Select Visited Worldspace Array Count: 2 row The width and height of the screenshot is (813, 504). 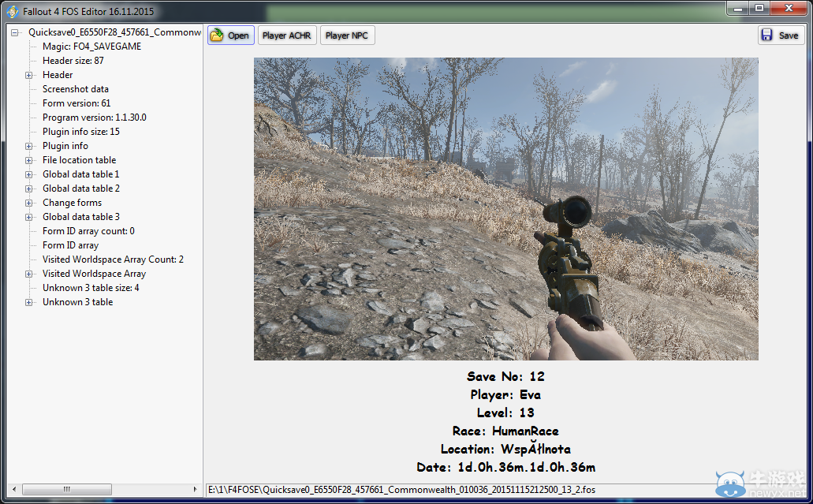113,259
